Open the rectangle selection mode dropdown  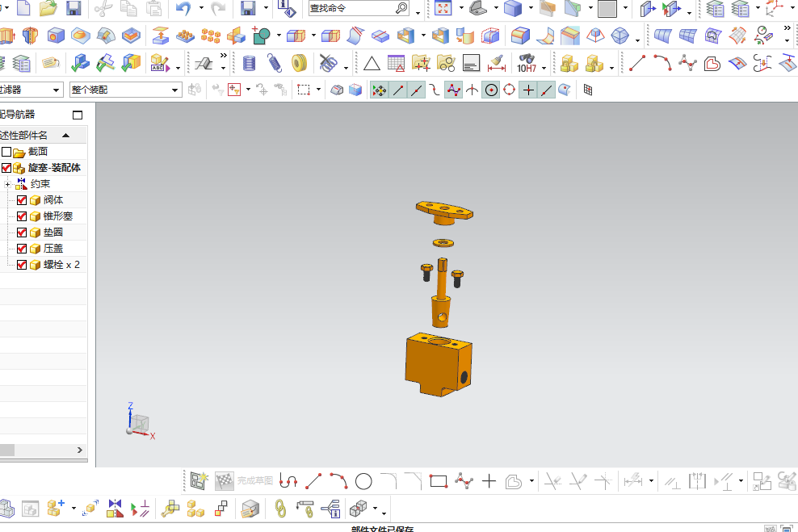pyautogui.click(x=318, y=90)
